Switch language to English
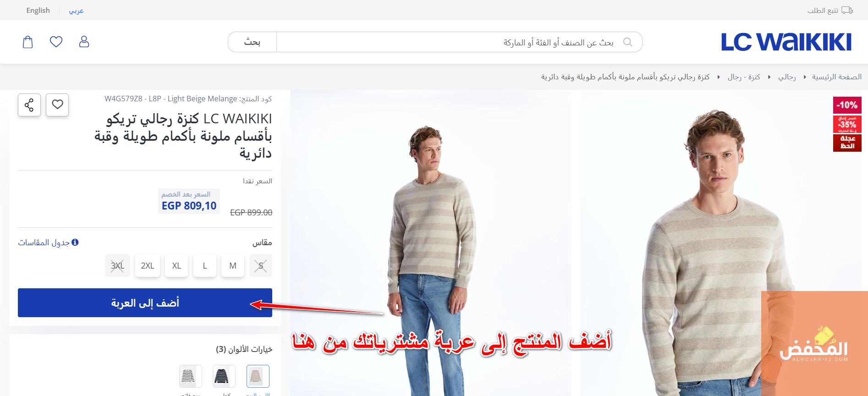Screen dimensions: 868x396 coord(38,10)
